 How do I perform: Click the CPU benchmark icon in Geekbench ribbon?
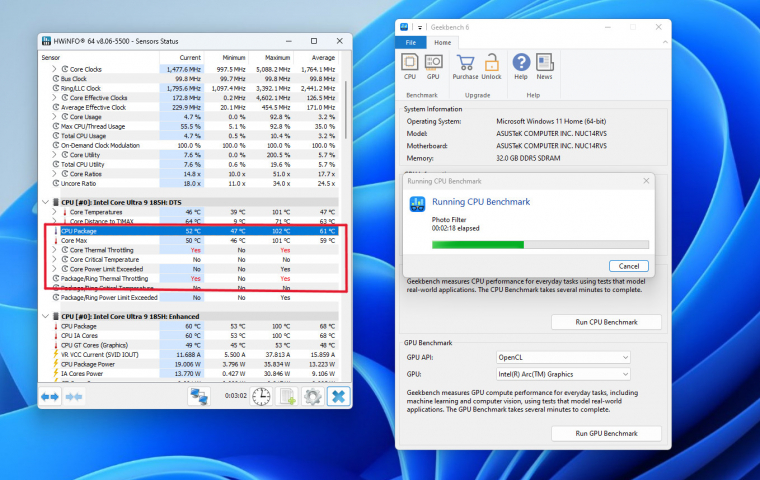(x=410, y=63)
